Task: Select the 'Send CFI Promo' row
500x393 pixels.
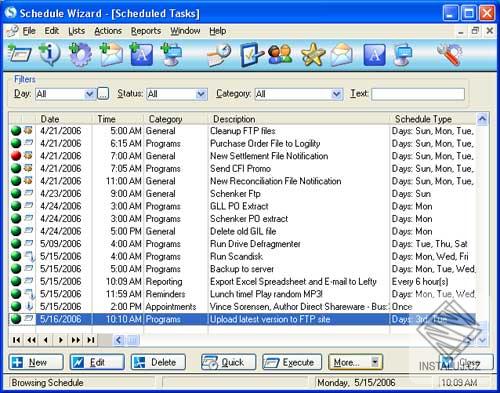Action: pyautogui.click(x=242, y=168)
